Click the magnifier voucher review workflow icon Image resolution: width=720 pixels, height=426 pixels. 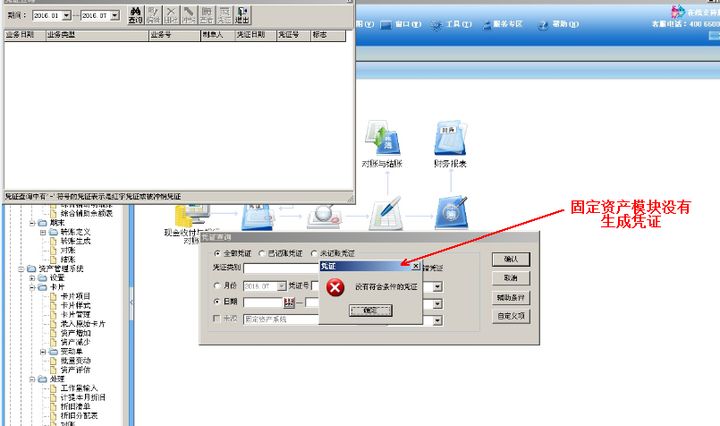324,216
